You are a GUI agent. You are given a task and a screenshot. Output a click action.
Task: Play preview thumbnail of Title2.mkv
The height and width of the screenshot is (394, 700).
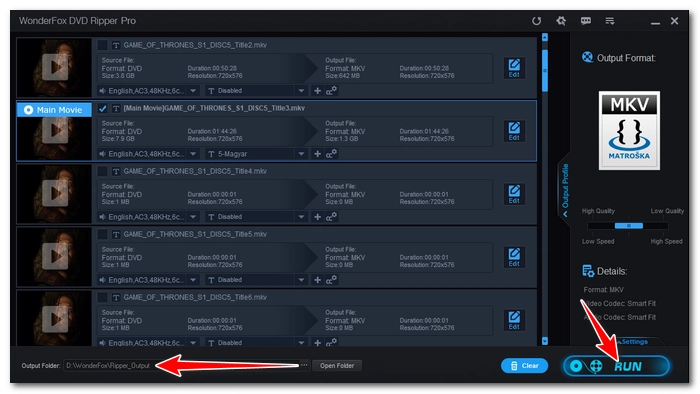pyautogui.click(x=54, y=68)
